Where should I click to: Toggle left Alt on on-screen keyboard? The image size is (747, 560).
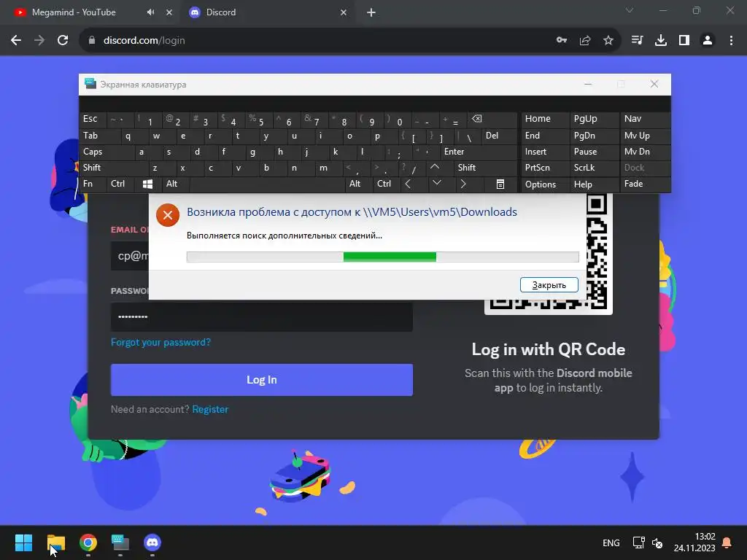pyautogui.click(x=176, y=184)
